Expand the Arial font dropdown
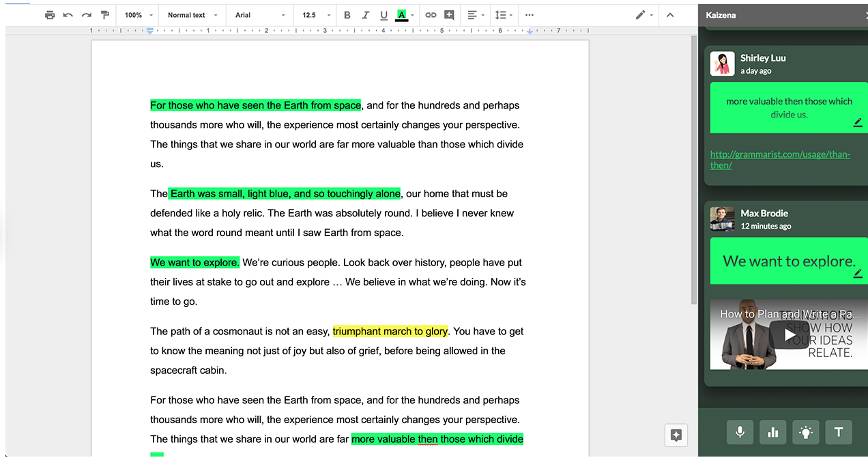The height and width of the screenshot is (460, 868). click(261, 15)
